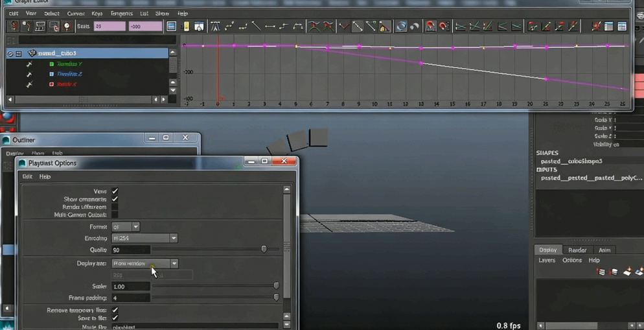
Task: Select the Translate Z curve entry
Action: point(69,74)
